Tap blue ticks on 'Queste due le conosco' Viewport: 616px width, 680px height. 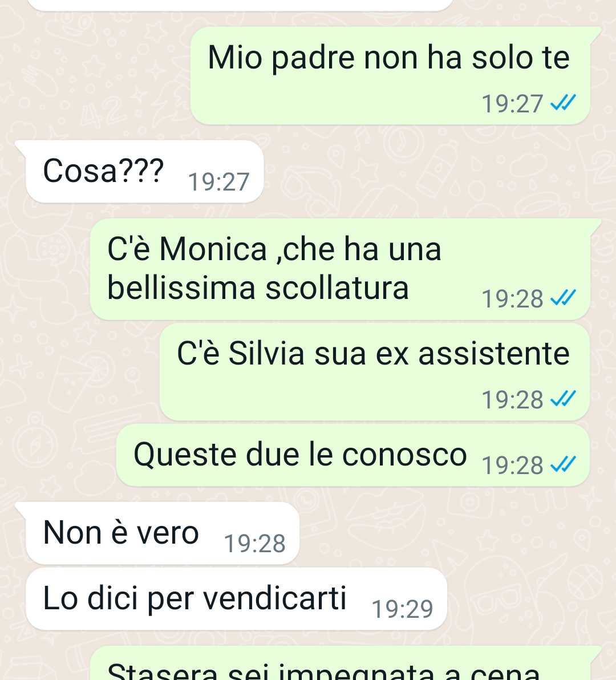[563, 464]
